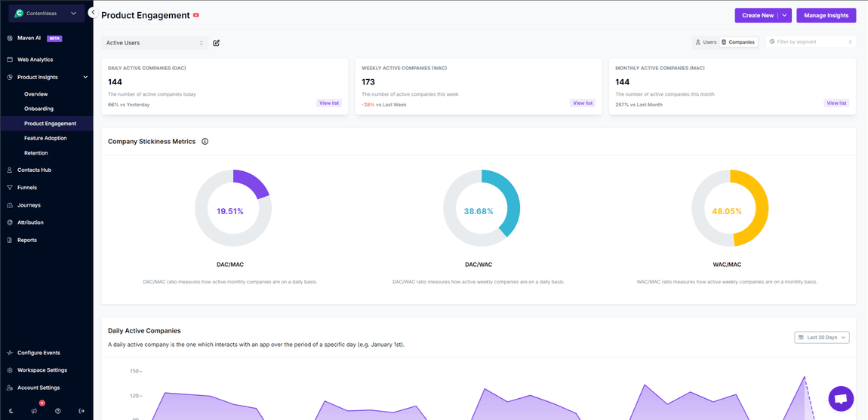The height and width of the screenshot is (420, 868).
Task: Toggle dark mode with the moon icon
Action: click(x=11, y=411)
